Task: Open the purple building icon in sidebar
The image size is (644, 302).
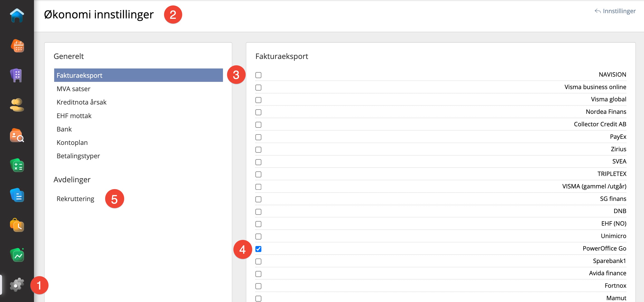Action: click(17, 75)
